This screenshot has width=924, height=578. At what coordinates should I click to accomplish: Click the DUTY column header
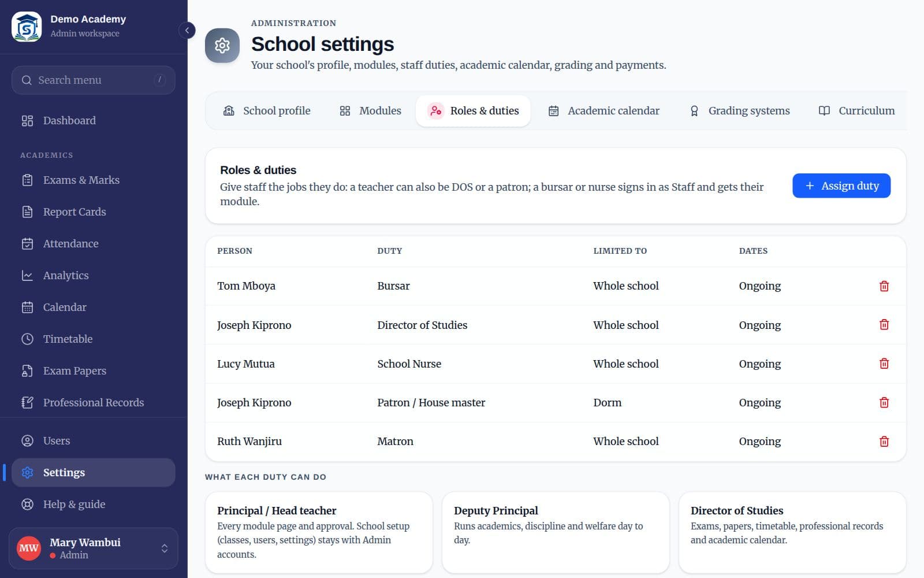click(x=390, y=251)
